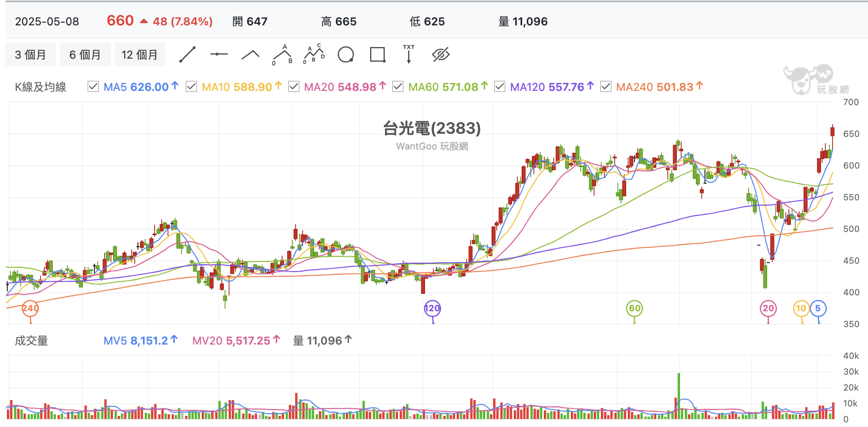This screenshot has height=427, width=868.
Task: Click the change value 48 (7.84%)
Action: (x=183, y=22)
